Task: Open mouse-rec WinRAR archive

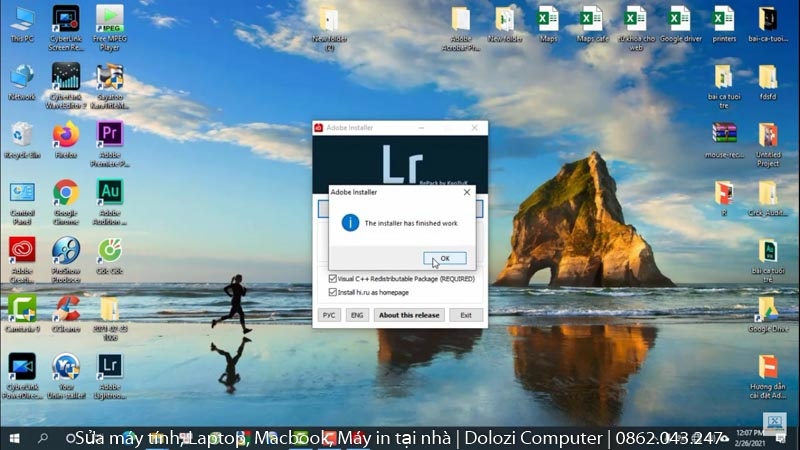Action: [724, 141]
